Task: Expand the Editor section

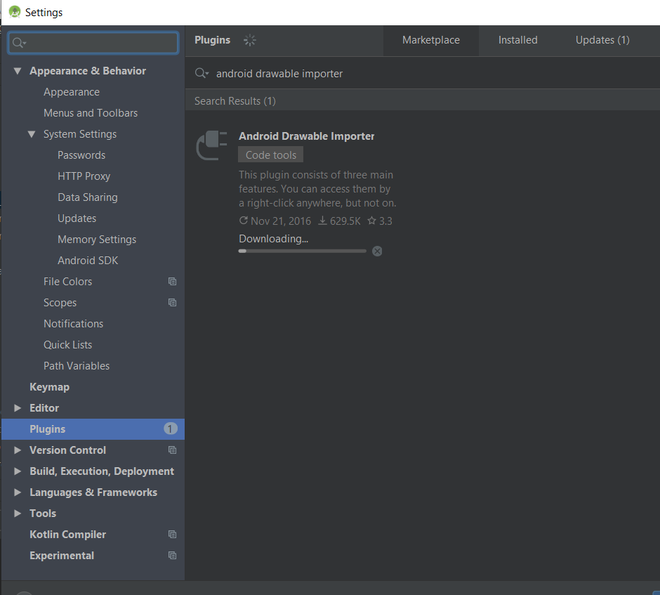Action: click(x=17, y=408)
